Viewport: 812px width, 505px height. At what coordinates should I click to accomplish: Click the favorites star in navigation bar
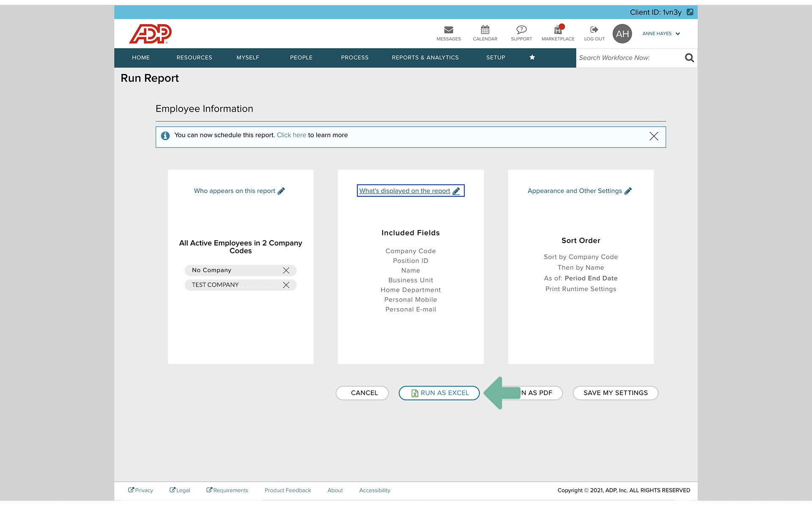[532, 57]
